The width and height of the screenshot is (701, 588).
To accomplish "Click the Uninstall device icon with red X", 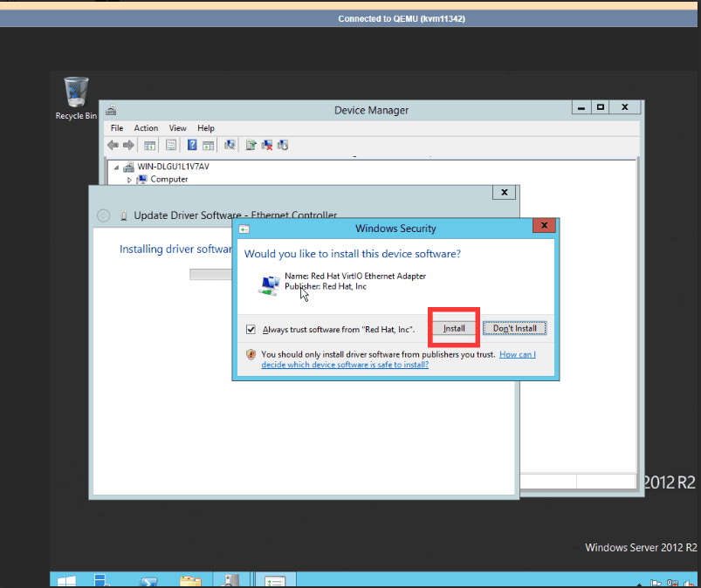I will tap(267, 145).
